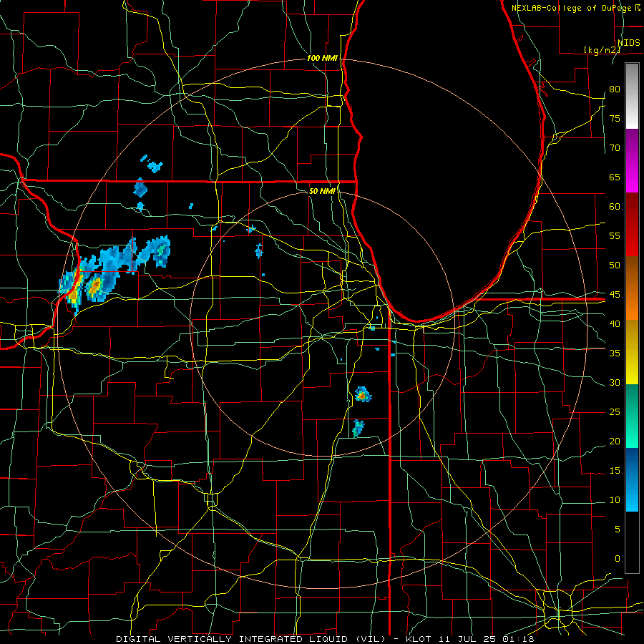Click the [kg/m2] units label
The image size is (644, 644).
click(602, 50)
